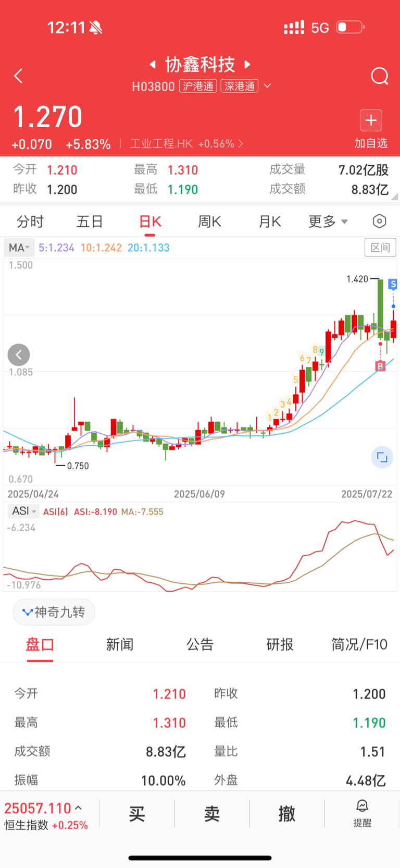This screenshot has height=868, width=400.
Task: Tap the 区间 range button
Action: pos(380,248)
